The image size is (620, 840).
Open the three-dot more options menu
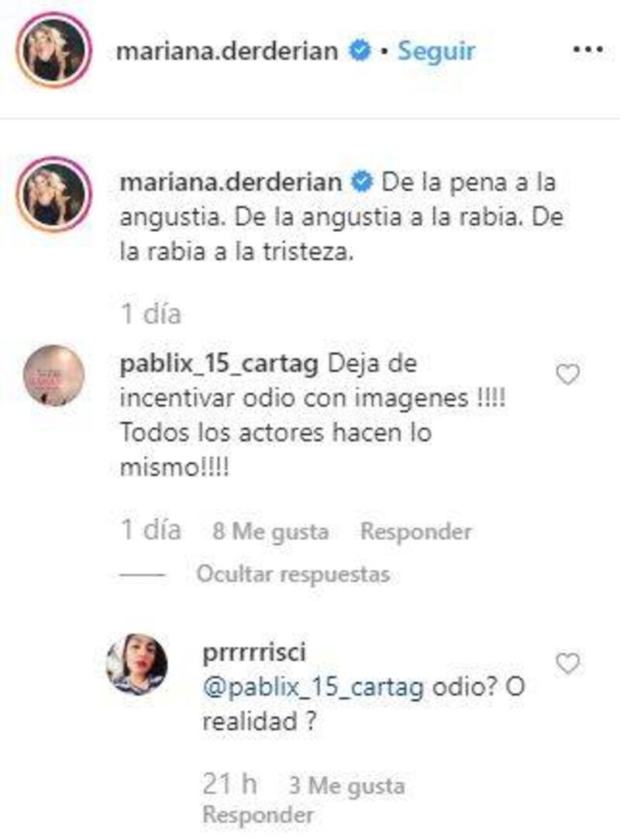587,50
